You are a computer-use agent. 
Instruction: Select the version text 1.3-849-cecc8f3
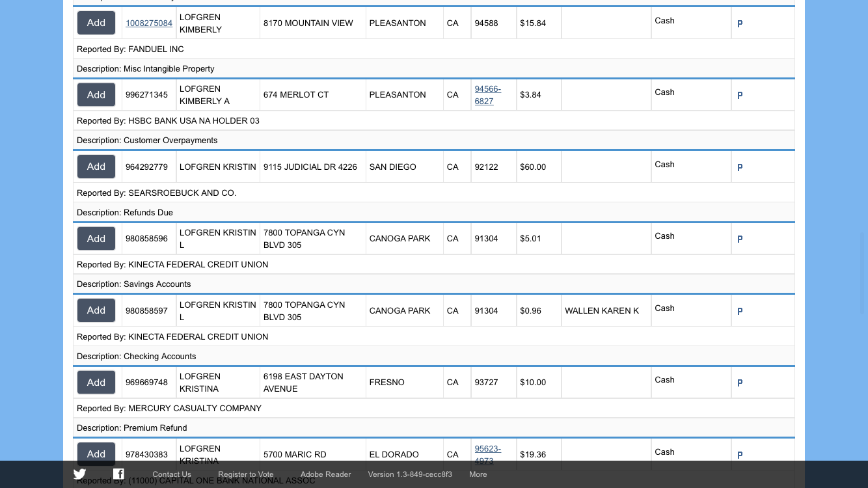[424, 474]
